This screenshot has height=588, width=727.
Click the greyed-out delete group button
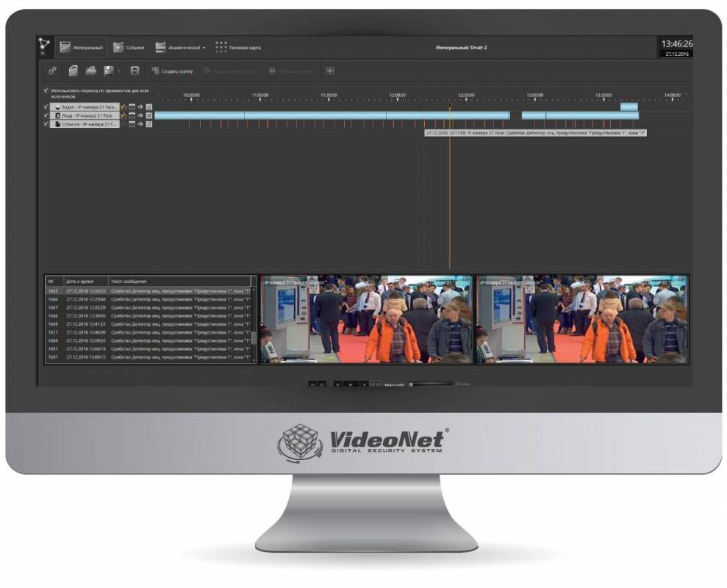tap(291, 71)
